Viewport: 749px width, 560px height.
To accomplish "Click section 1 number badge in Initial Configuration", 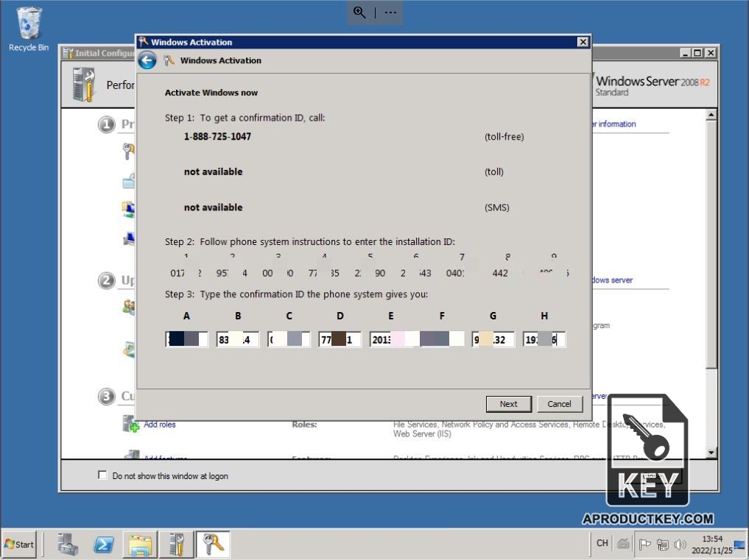I will tap(107, 124).
